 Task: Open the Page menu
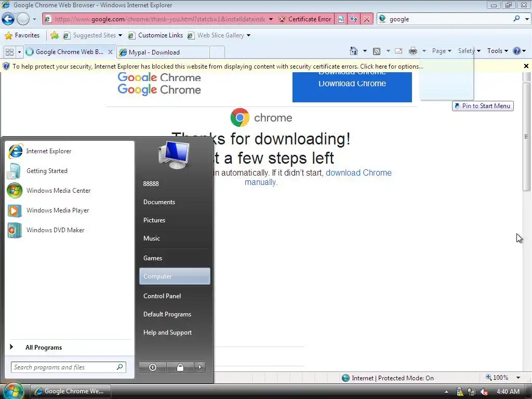(x=442, y=51)
